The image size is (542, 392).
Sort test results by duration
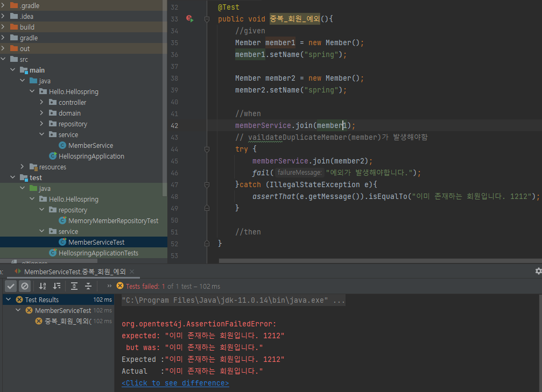click(57, 286)
